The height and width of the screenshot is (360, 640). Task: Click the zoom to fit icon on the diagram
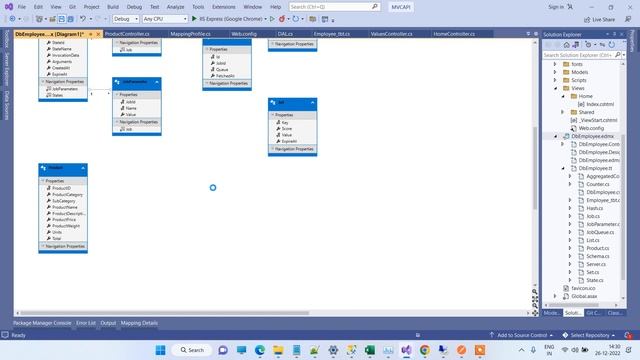pyautogui.click(x=535, y=299)
